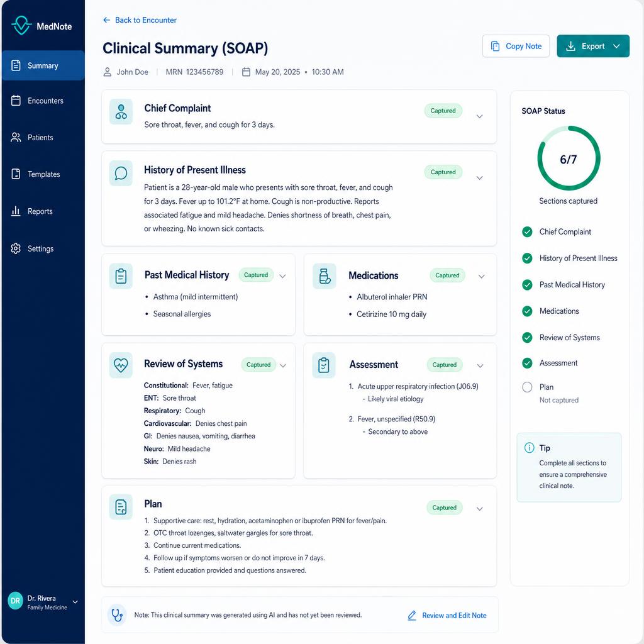Toggle Medications status check in SOAP Status
644x644 pixels.
527,311
